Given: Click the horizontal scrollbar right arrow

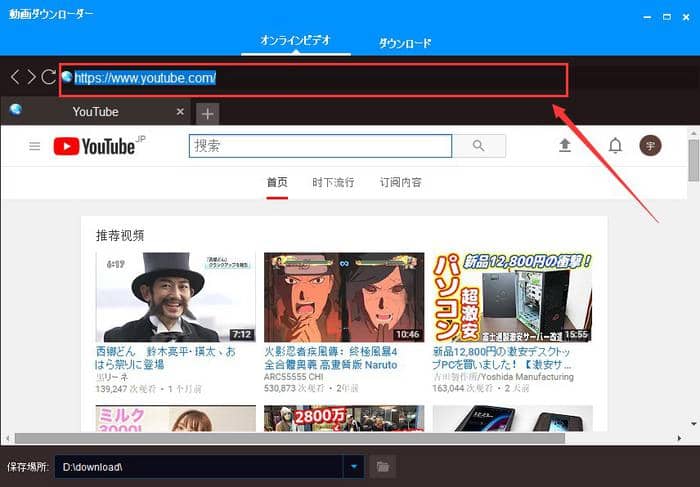Looking at the screenshot, I should pyautogui.click(x=679, y=438).
